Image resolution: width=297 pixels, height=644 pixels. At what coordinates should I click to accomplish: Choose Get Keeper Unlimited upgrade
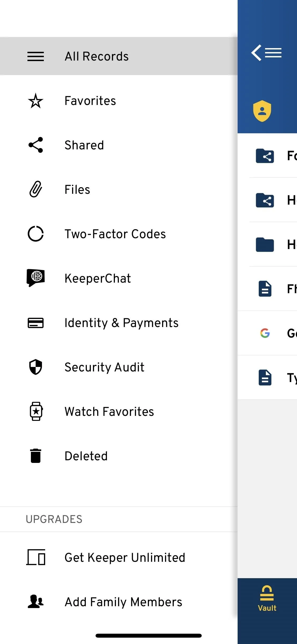pos(119,557)
